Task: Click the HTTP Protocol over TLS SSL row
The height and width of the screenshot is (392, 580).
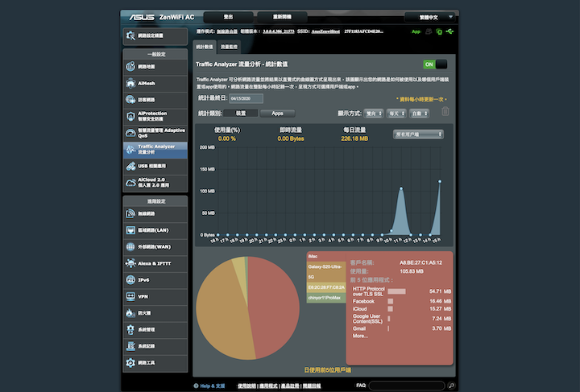Action: 402,291
